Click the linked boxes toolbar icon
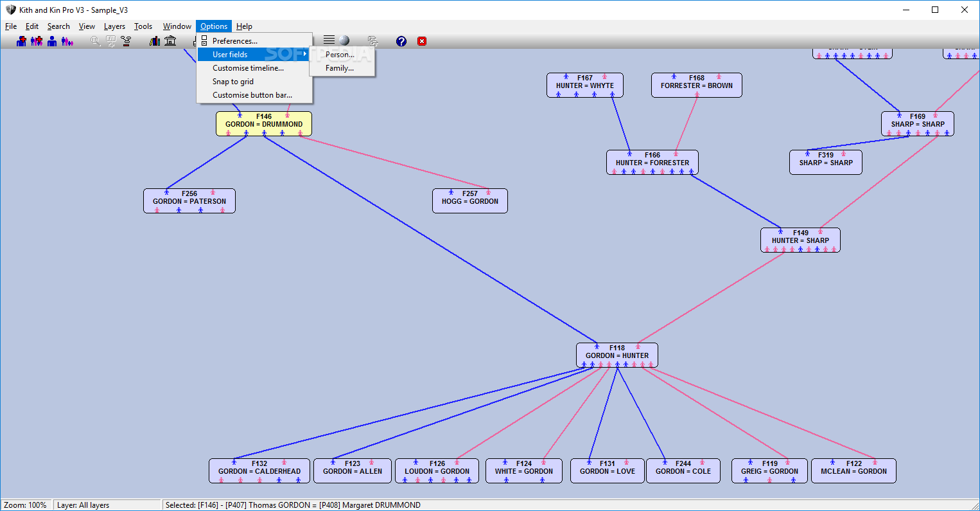The height and width of the screenshot is (511, 980). [372, 41]
